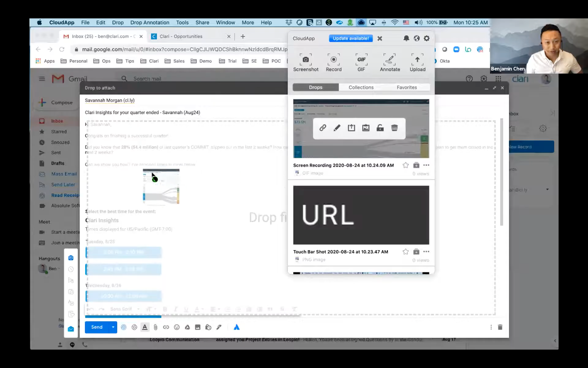Open the Sales bookmarks folder
The width and height of the screenshot is (588, 368).
pyautogui.click(x=175, y=61)
